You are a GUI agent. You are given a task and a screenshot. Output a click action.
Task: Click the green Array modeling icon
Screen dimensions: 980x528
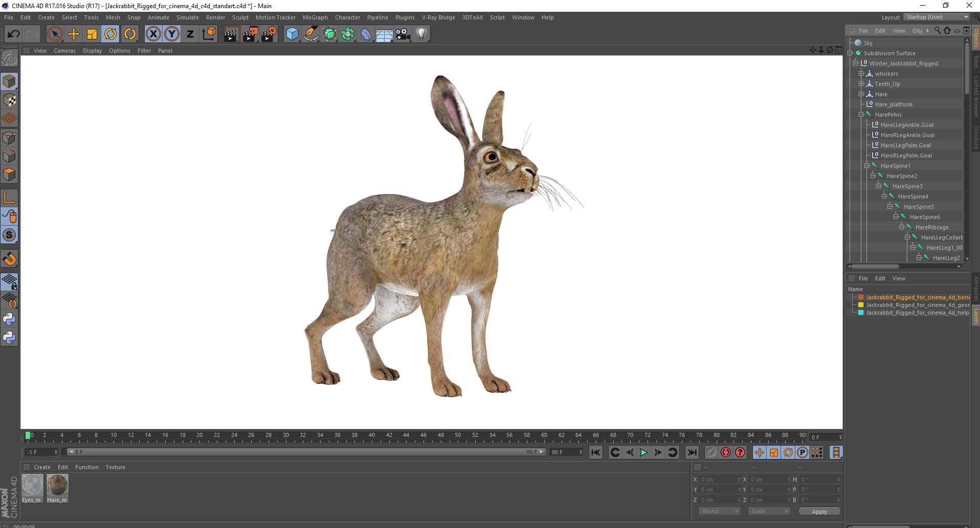(x=348, y=34)
